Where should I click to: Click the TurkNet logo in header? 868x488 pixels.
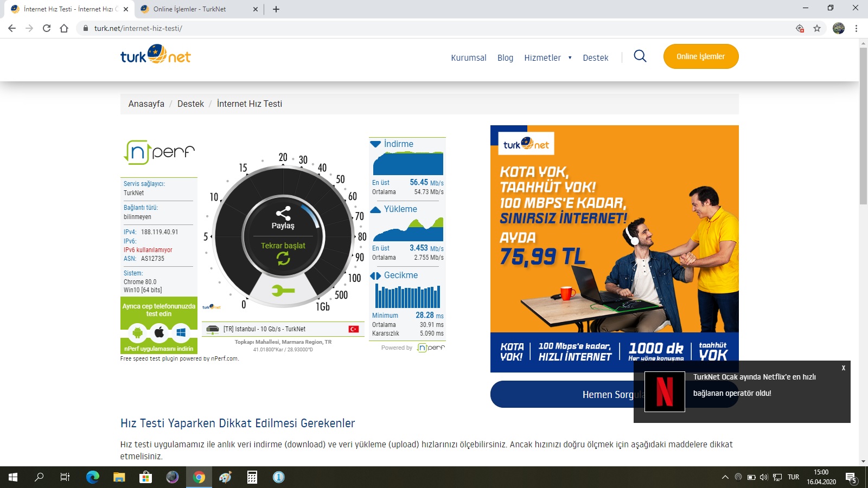(x=155, y=54)
